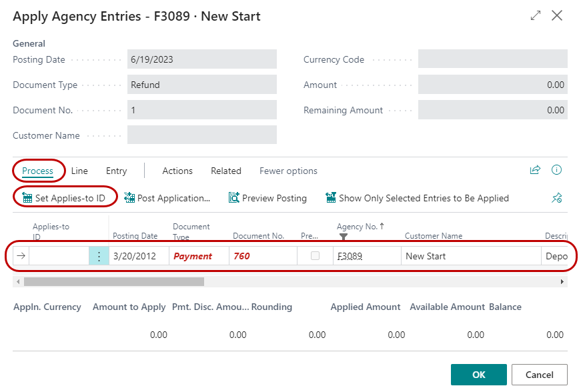This screenshot has height=392, width=581.
Task: Open the share icon on action bar
Action: (x=534, y=171)
